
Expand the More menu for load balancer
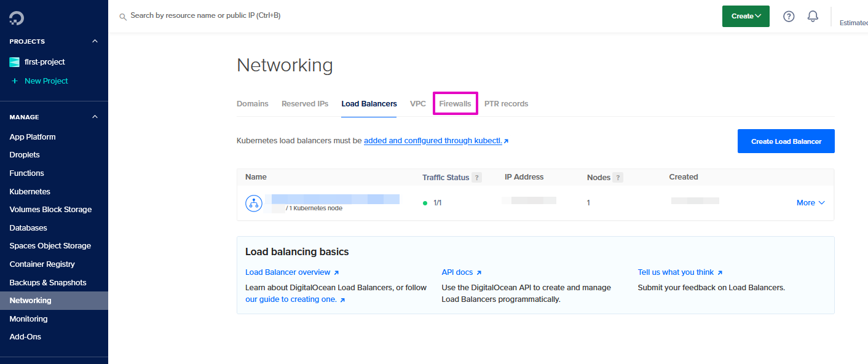coord(810,203)
